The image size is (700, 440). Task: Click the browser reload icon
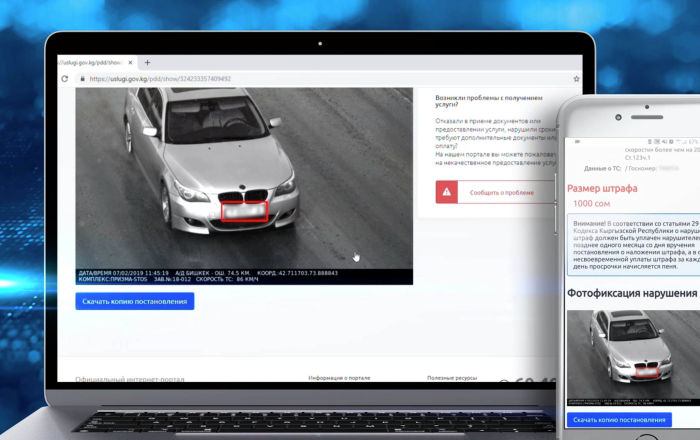click(x=65, y=78)
